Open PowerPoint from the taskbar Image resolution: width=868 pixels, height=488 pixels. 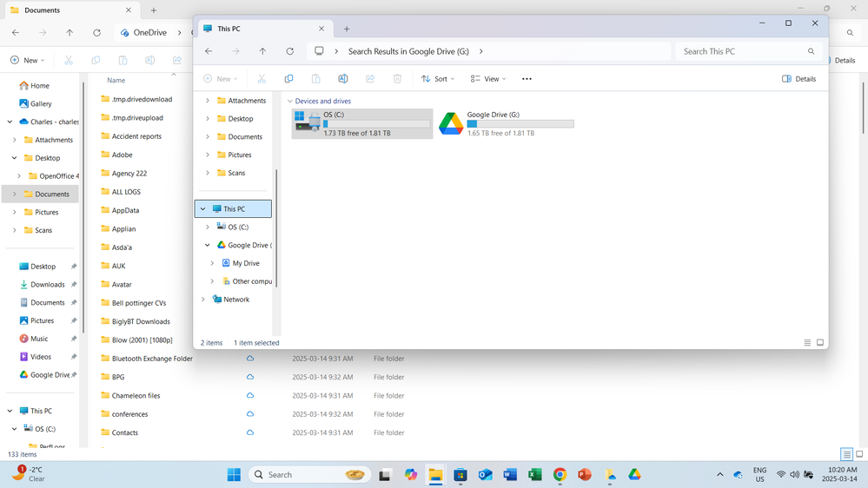coord(585,475)
